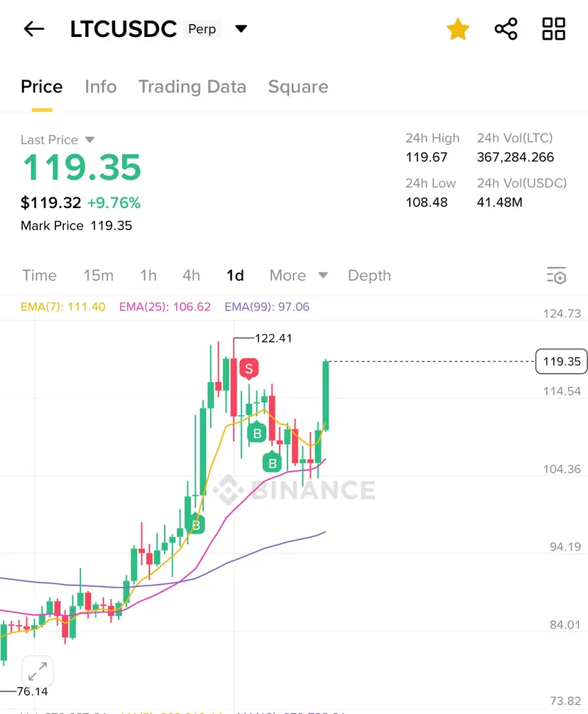Click the large last price 119.35

click(82, 168)
